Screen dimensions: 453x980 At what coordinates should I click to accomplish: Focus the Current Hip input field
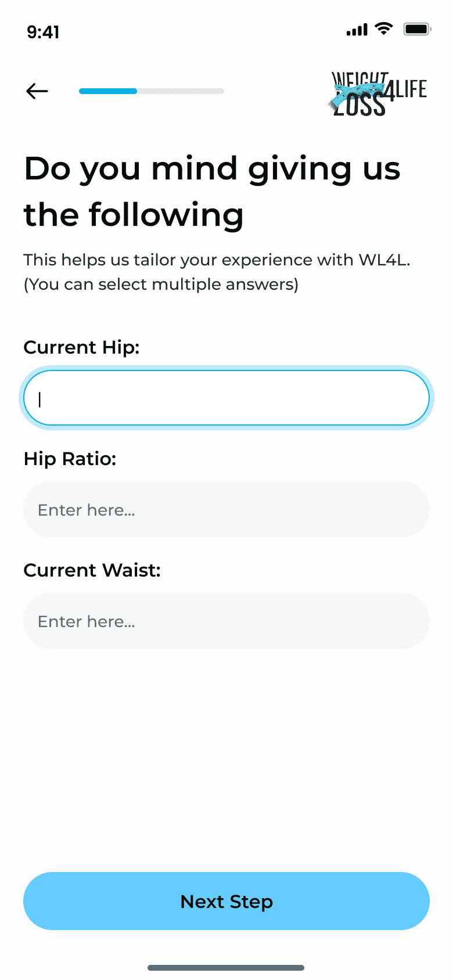227,398
